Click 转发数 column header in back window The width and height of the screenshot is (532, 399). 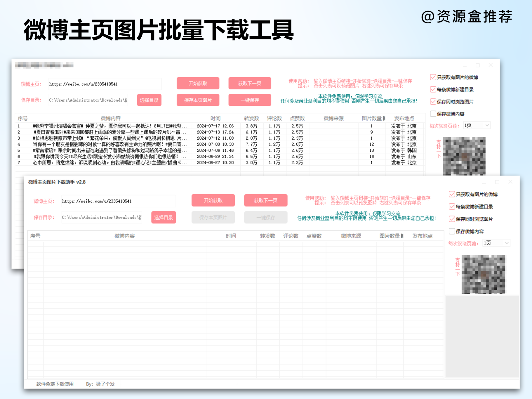[x=252, y=118]
